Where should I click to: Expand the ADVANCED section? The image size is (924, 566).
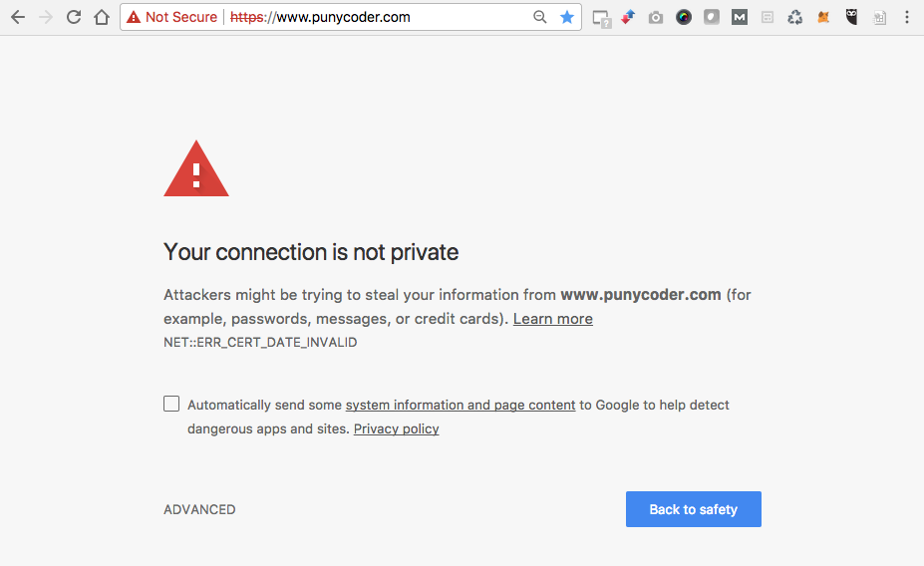pos(199,509)
